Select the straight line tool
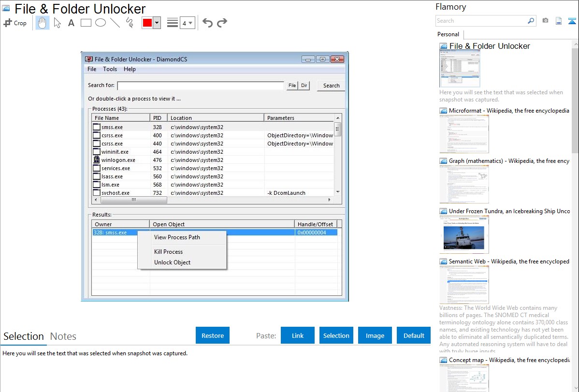This screenshot has height=392, width=579. tap(115, 23)
